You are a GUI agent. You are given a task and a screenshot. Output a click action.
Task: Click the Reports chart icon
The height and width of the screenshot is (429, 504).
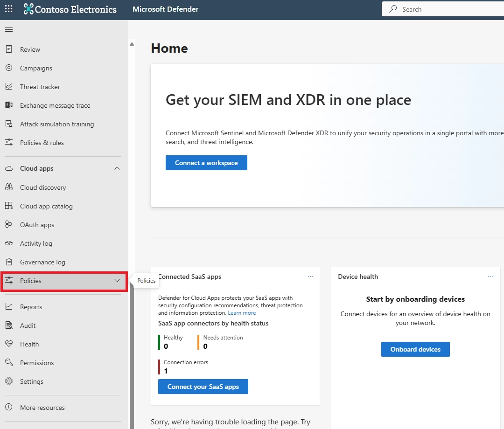pos(9,306)
